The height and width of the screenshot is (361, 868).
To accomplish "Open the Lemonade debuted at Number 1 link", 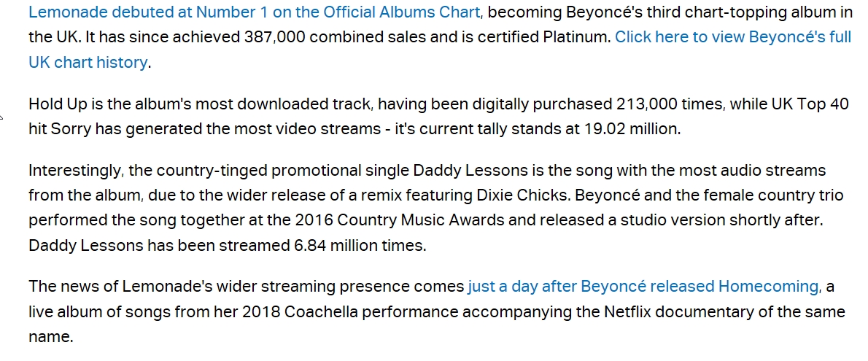I will point(254,12).
